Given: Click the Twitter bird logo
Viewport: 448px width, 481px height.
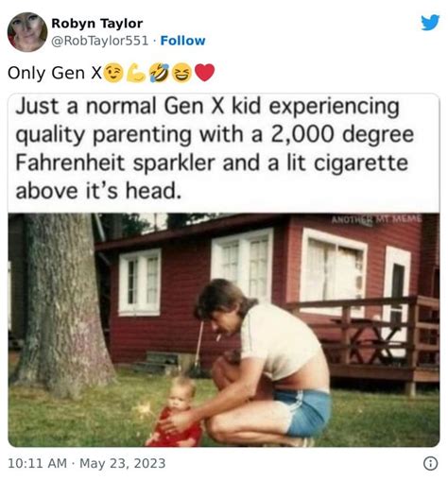Looking at the screenshot, I should [430, 23].
